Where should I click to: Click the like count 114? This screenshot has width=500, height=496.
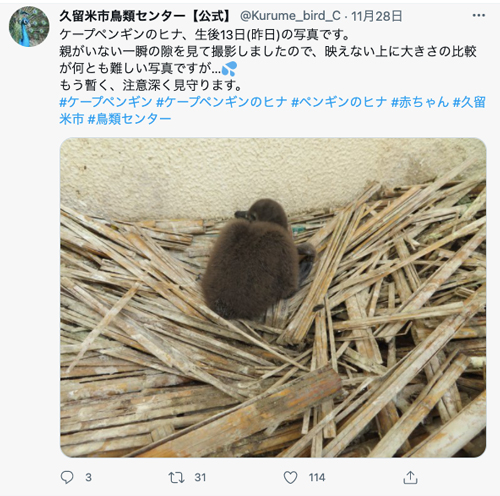click(317, 477)
